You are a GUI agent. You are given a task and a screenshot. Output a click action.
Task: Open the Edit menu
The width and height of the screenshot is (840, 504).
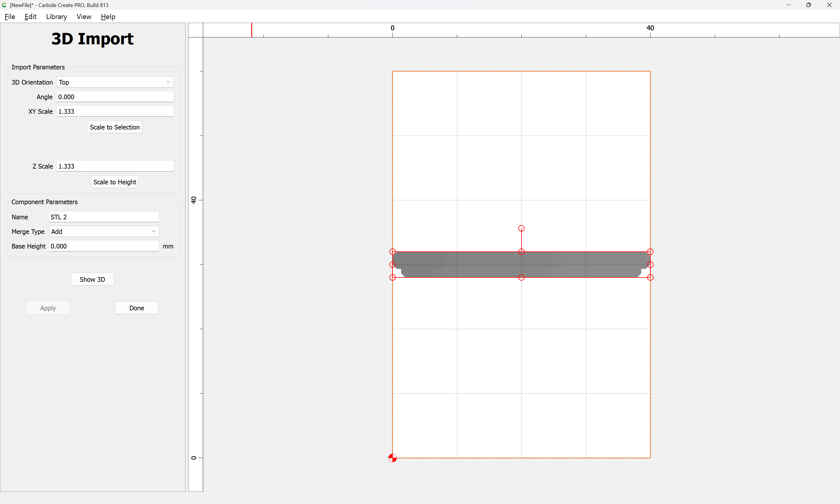coord(30,17)
